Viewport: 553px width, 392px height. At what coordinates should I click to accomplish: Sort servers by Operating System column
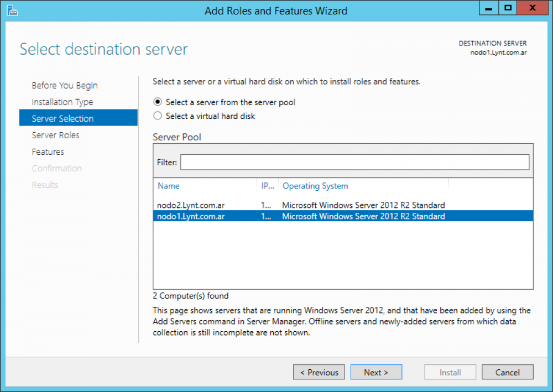[x=315, y=186]
